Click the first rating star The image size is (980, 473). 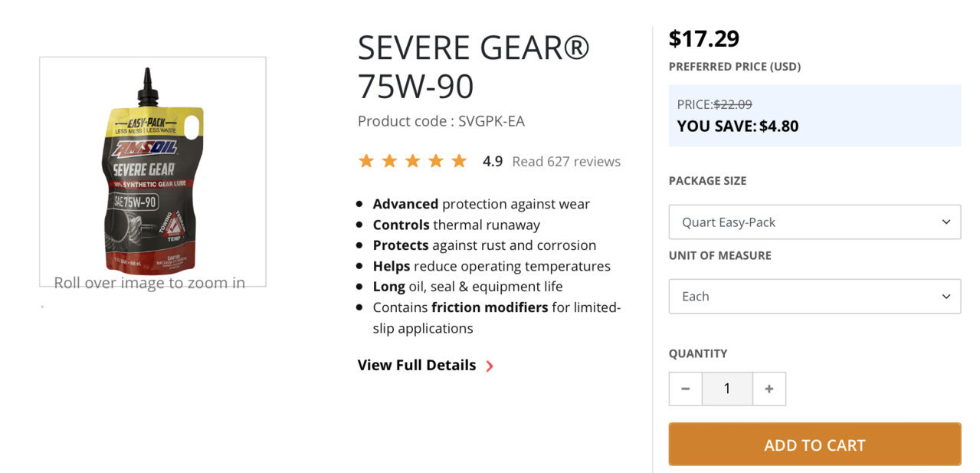[x=366, y=161]
